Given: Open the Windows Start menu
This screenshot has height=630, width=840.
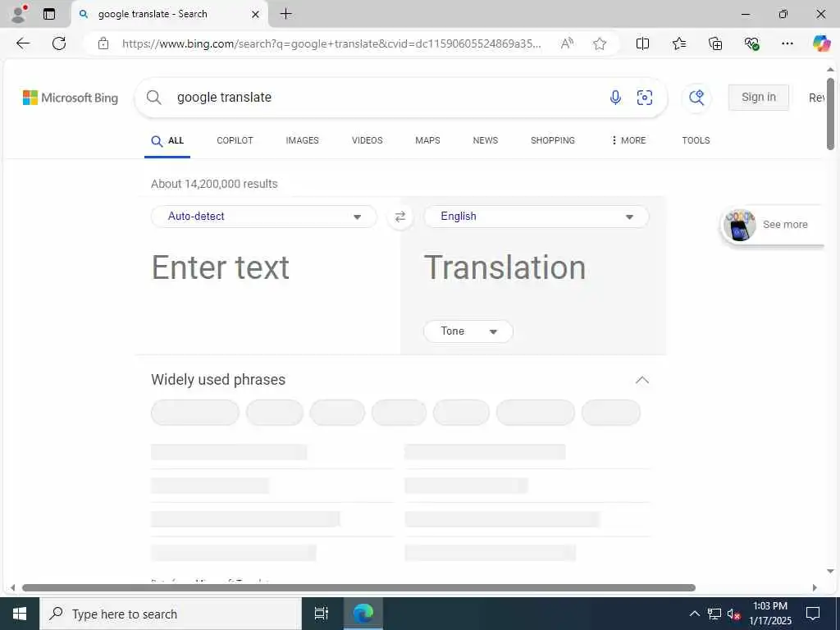Looking at the screenshot, I should tap(20, 614).
